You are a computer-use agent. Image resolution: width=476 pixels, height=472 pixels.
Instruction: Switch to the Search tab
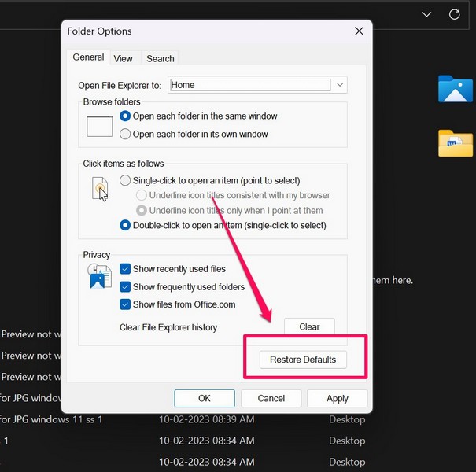pyautogui.click(x=160, y=58)
